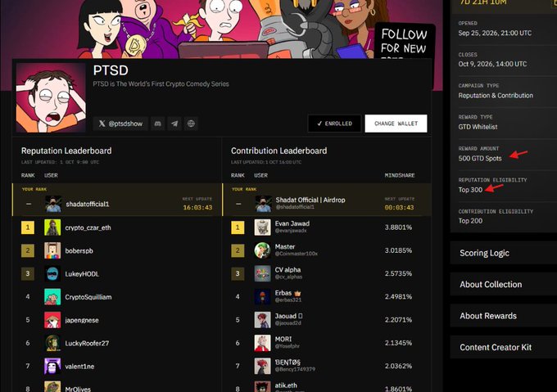Select the rank 1 badge beside Evan Jawad
The image size is (557, 392).
(238, 228)
